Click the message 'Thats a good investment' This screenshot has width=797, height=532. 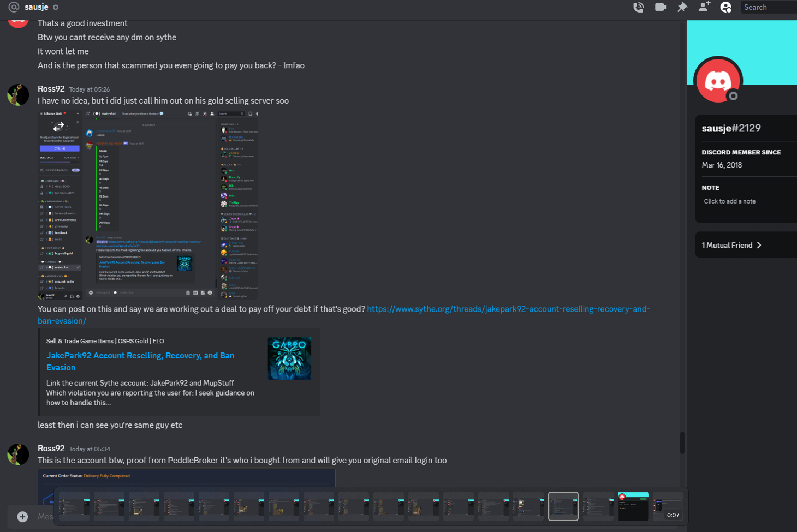click(x=82, y=23)
